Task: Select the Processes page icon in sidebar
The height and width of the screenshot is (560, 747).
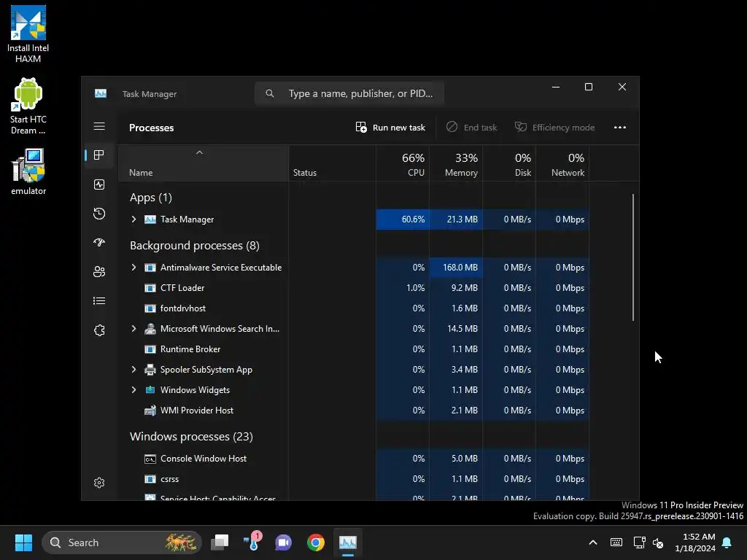Action: 99,155
